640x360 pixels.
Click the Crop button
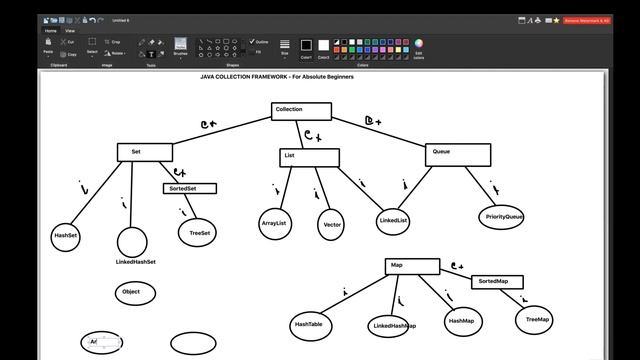(x=112, y=42)
